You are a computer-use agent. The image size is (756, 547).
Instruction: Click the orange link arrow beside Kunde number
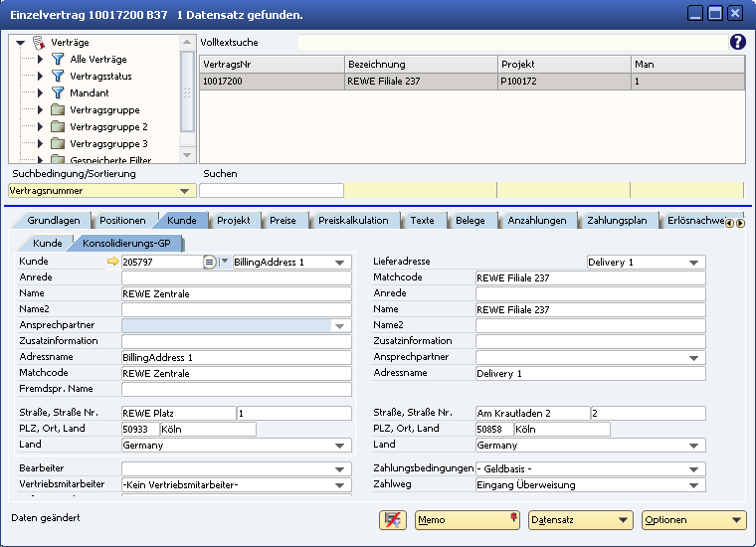coord(112,262)
